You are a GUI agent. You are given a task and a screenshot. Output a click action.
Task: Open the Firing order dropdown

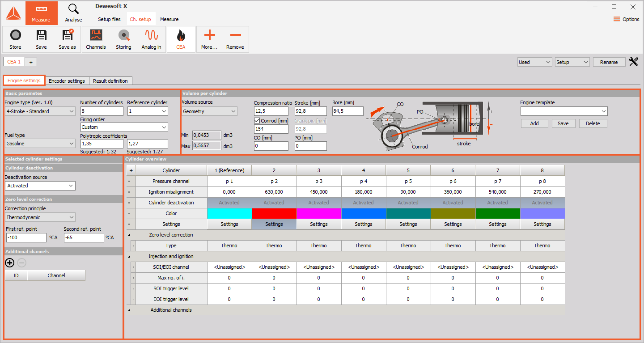pos(124,127)
